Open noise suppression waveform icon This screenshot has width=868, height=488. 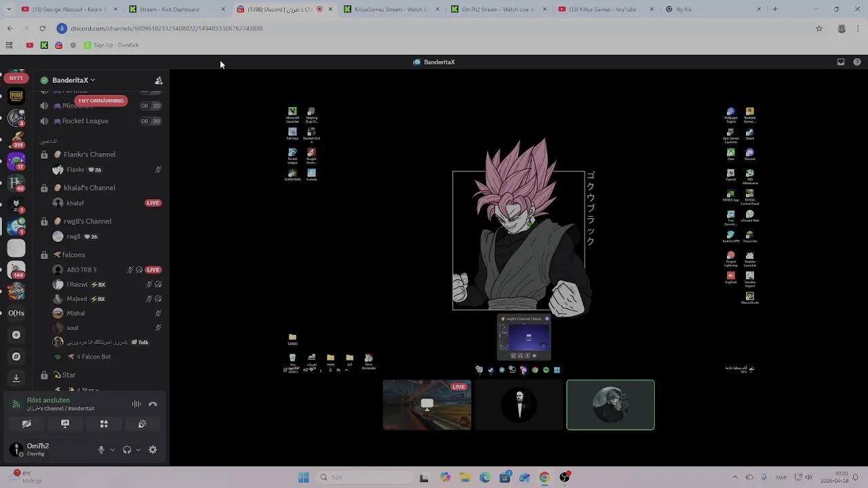click(136, 404)
